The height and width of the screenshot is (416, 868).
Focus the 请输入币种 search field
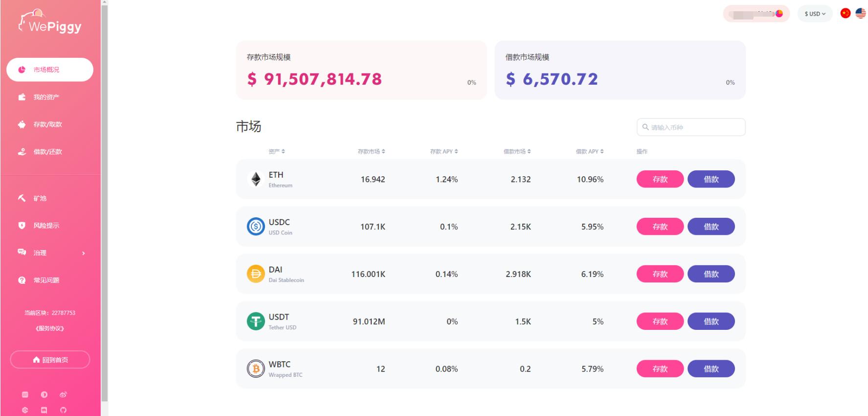click(x=691, y=127)
